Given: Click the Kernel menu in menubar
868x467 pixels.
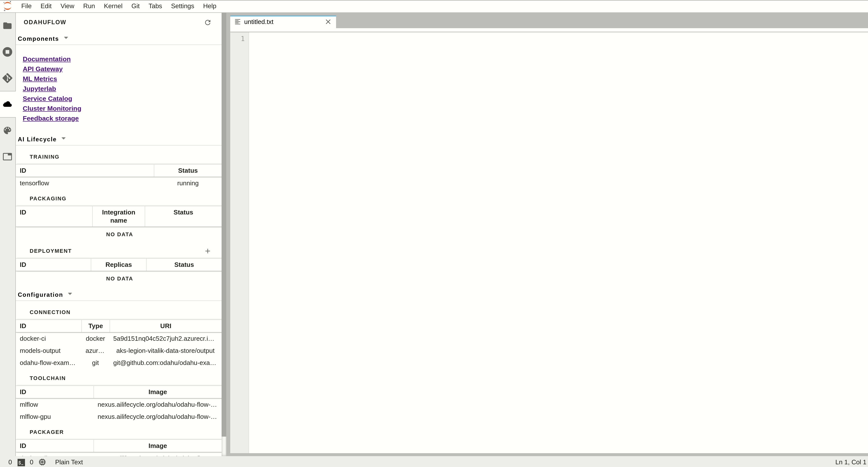Looking at the screenshot, I should coord(112,6).
